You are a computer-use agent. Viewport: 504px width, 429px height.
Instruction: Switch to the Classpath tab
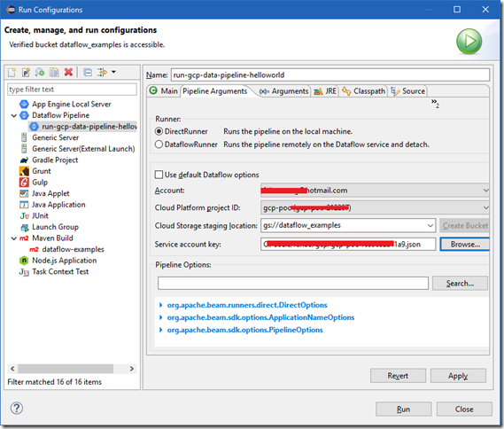pos(363,91)
